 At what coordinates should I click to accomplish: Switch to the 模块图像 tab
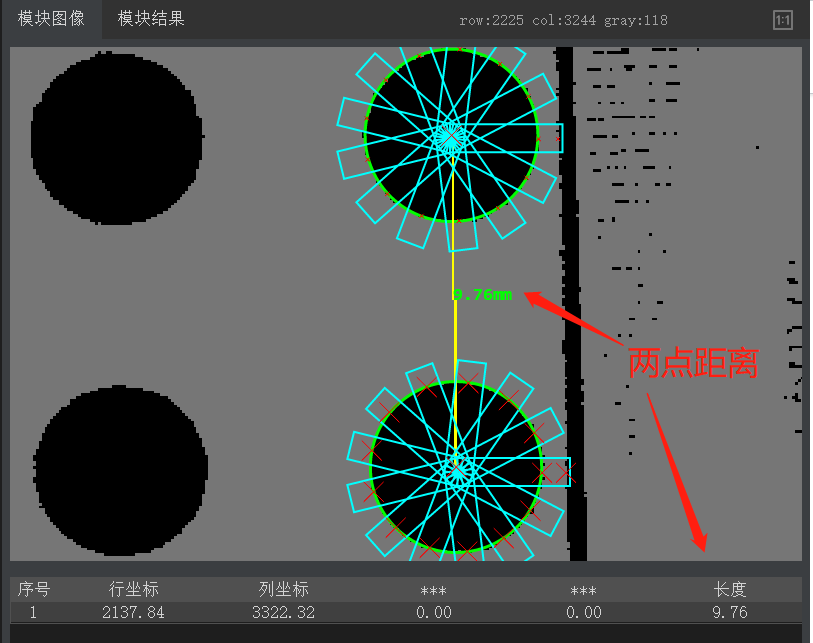(x=51, y=19)
